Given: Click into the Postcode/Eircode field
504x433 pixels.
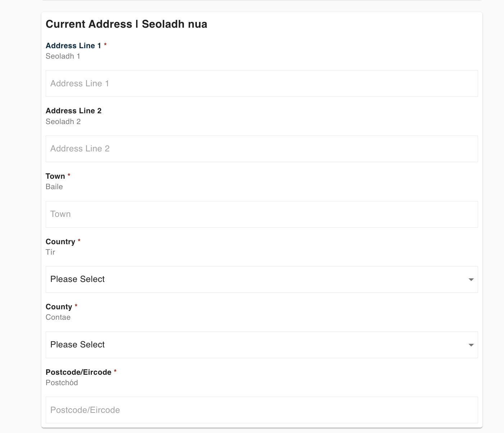Looking at the screenshot, I should (x=262, y=410).
